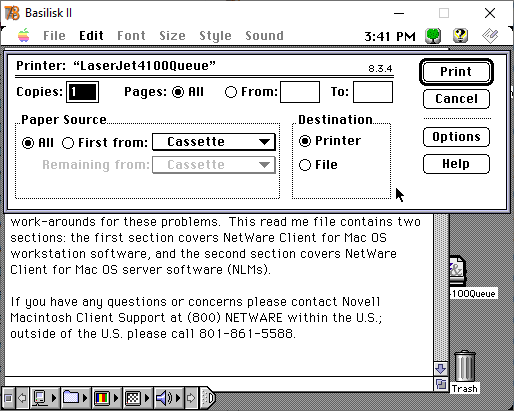Select the LaserJet4100Queue desktop printer icon
This screenshot has width=514, height=411.
(457, 271)
